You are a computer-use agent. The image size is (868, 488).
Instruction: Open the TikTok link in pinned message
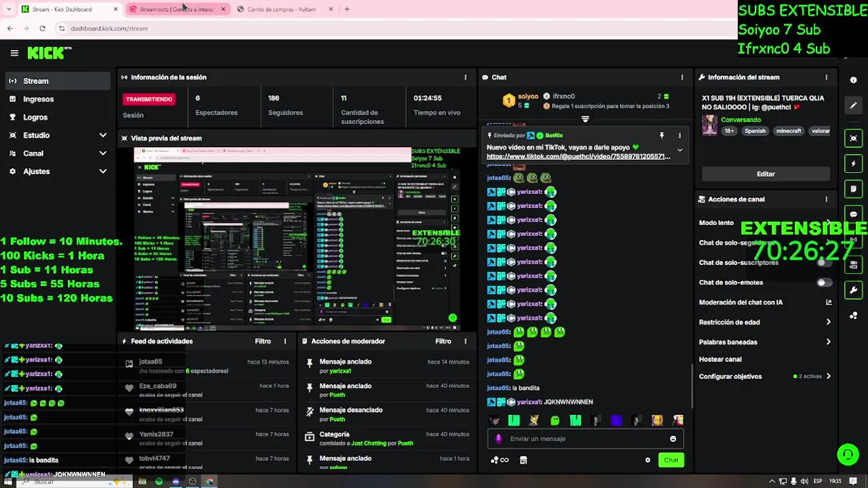[578, 157]
